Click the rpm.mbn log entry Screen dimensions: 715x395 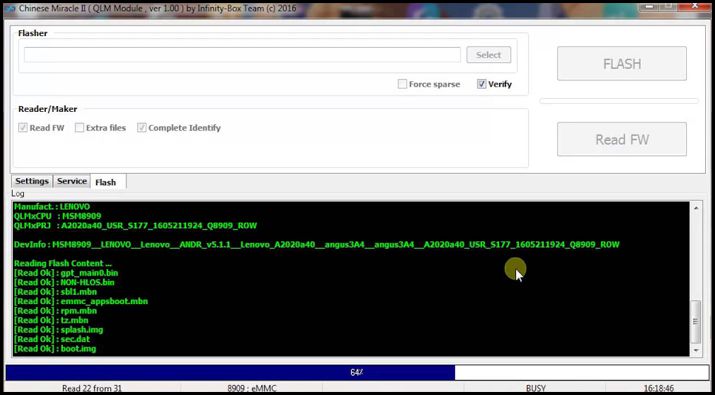click(x=56, y=311)
